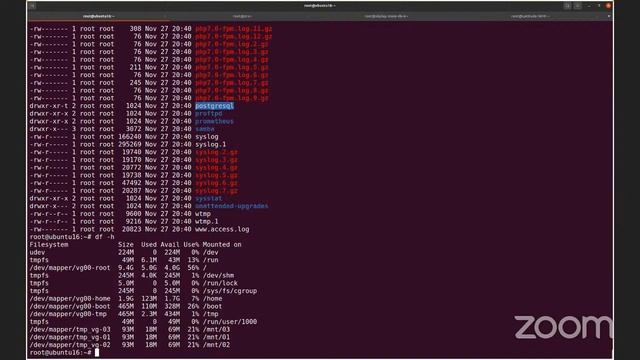Click the 56% usage value for root
Viewport: 640px width, 360px height.
coord(193,268)
